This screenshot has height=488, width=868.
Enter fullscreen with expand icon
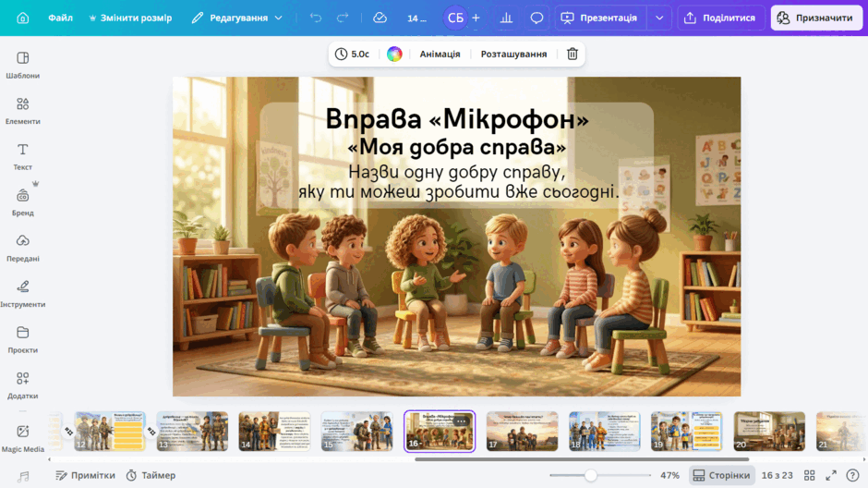point(831,475)
